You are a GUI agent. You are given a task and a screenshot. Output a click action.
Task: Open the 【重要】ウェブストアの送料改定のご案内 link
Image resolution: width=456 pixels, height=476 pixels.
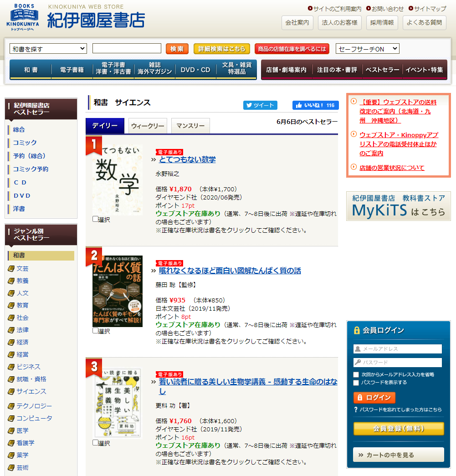[398, 112]
